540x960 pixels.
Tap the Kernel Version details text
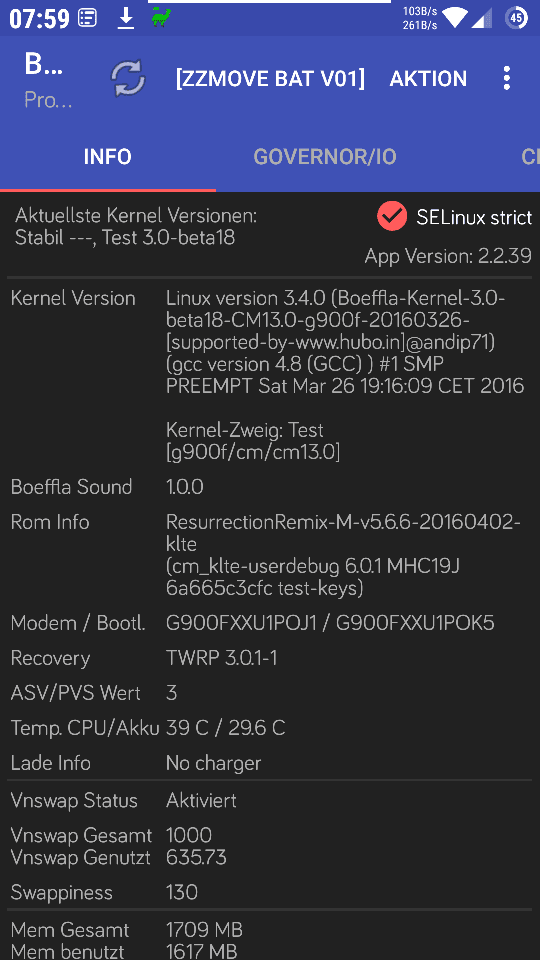[x=345, y=342]
